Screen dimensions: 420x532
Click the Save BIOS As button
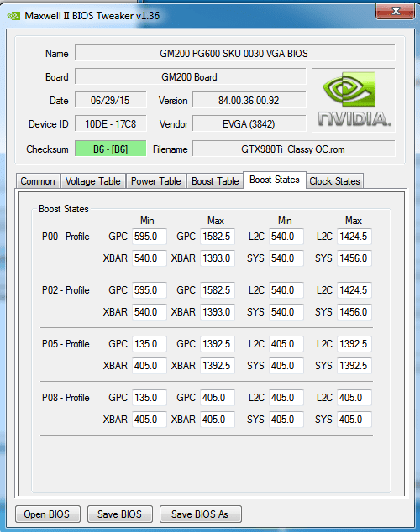coord(200,514)
